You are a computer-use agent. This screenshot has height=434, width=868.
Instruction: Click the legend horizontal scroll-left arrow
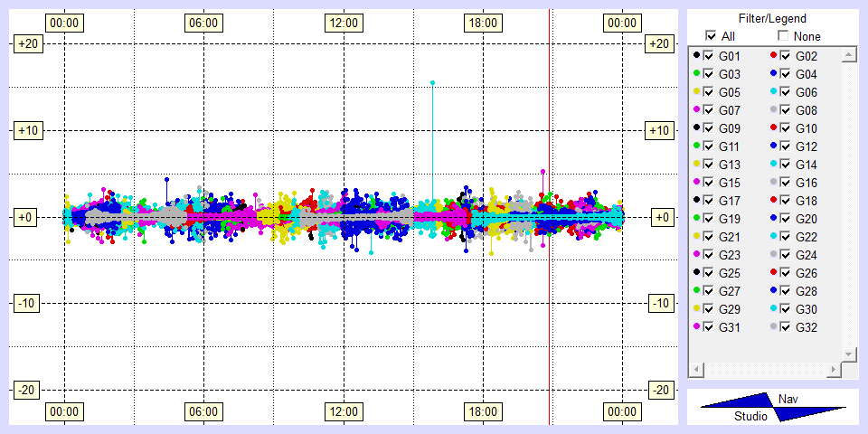696,370
